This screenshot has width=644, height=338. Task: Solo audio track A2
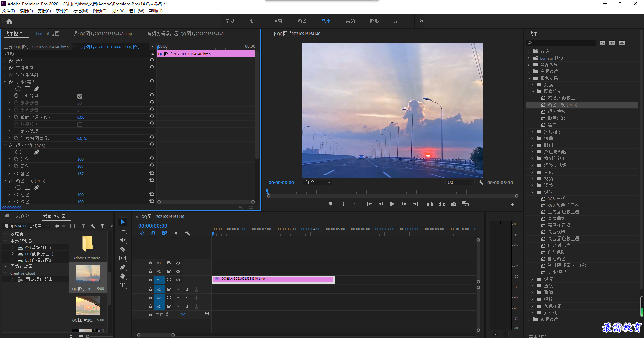pos(187,298)
